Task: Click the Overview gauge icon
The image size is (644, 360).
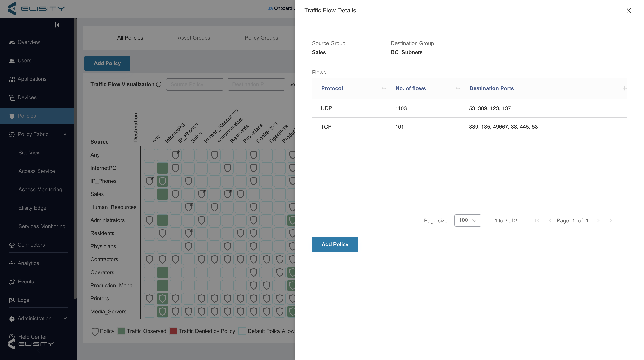Action: [x=12, y=42]
